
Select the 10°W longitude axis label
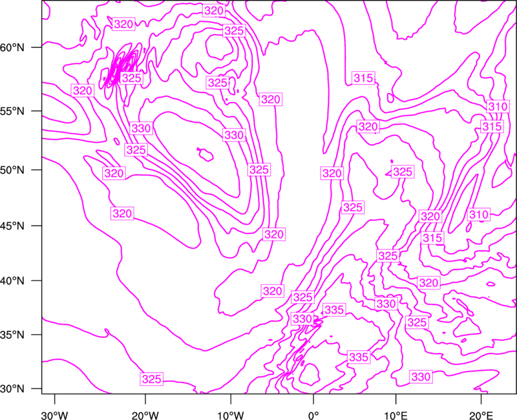tap(231, 415)
